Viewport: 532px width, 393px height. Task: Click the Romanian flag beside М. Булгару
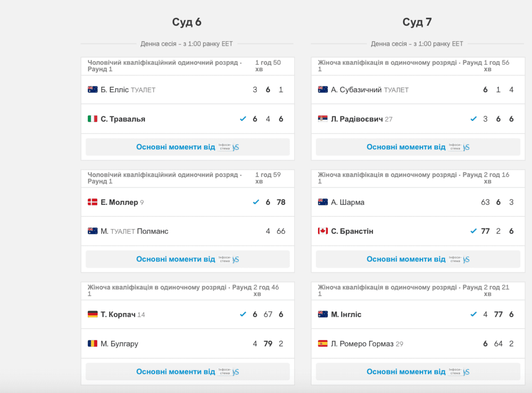click(x=92, y=344)
